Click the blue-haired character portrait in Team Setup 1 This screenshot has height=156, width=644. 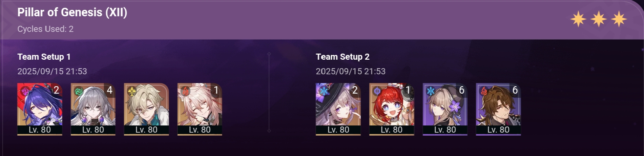coord(40,109)
